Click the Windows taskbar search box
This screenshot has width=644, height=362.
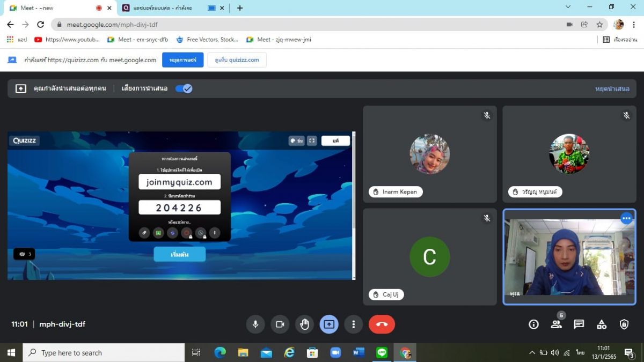pyautogui.click(x=105, y=352)
